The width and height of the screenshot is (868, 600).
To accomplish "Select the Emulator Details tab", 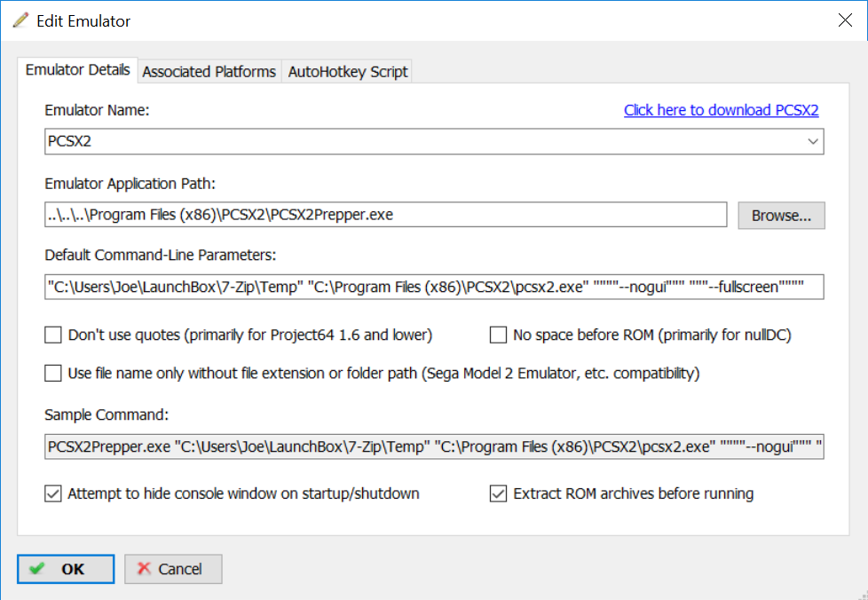I will (x=78, y=70).
